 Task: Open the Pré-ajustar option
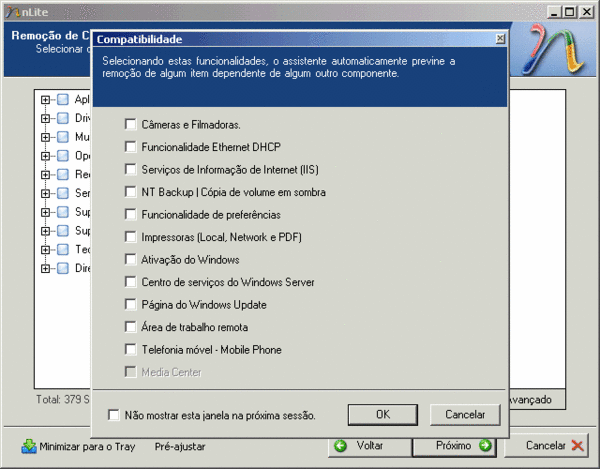tap(180, 446)
